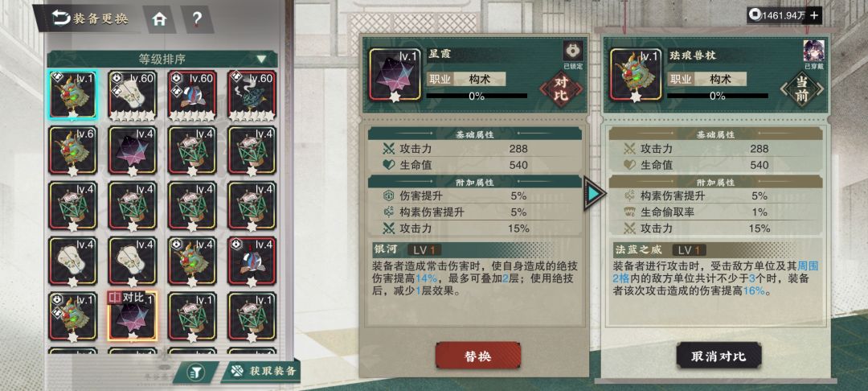Select the lv.60 teapot equipment icon

pyautogui.click(x=252, y=95)
